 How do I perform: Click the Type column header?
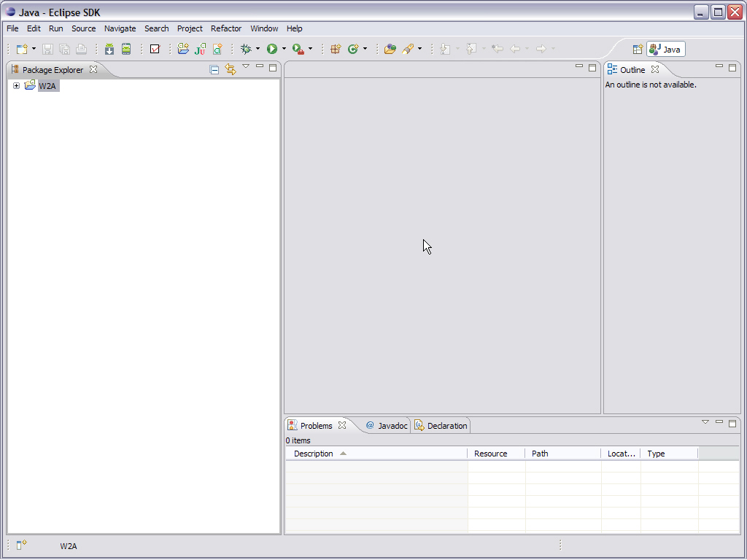click(x=669, y=454)
